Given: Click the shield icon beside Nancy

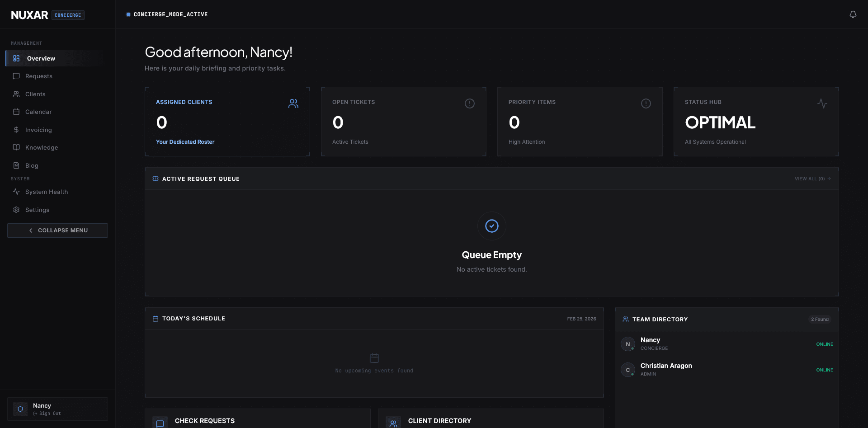Looking at the screenshot, I should tap(20, 409).
